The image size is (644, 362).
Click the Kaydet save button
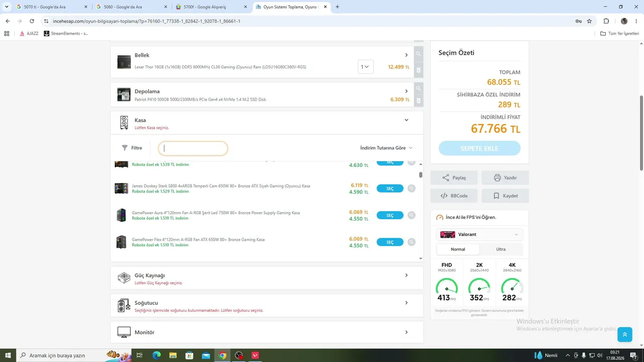click(505, 196)
